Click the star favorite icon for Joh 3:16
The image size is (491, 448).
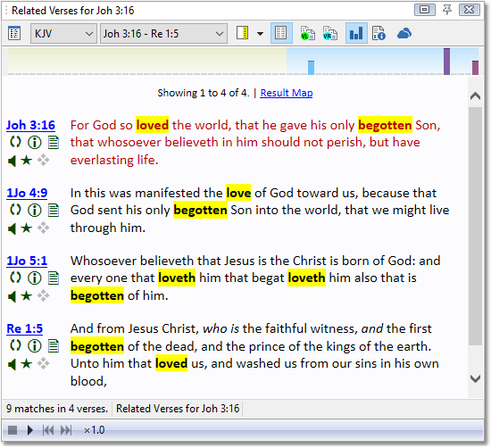pos(27,161)
